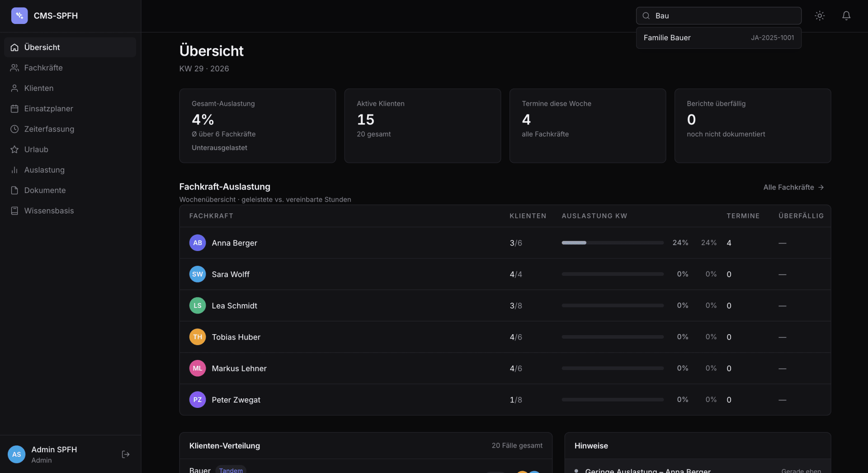
Task: Click the Wissensbasis book icon
Action: tap(14, 211)
